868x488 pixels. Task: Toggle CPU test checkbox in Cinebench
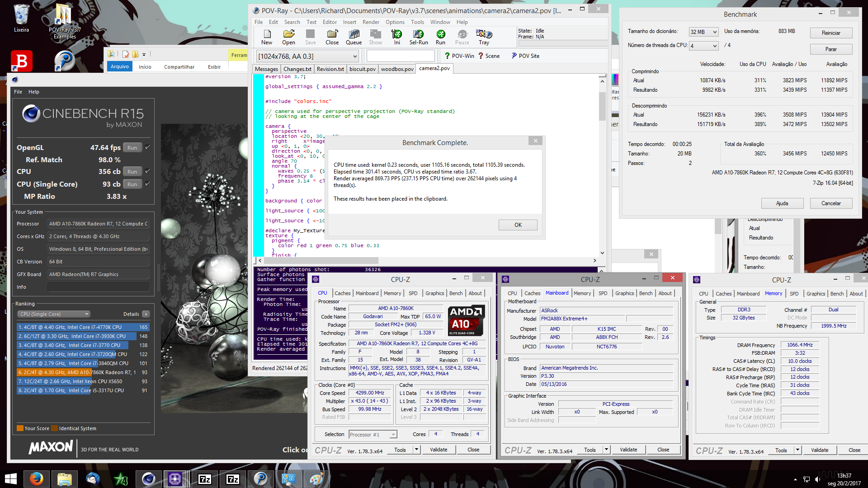pos(148,171)
